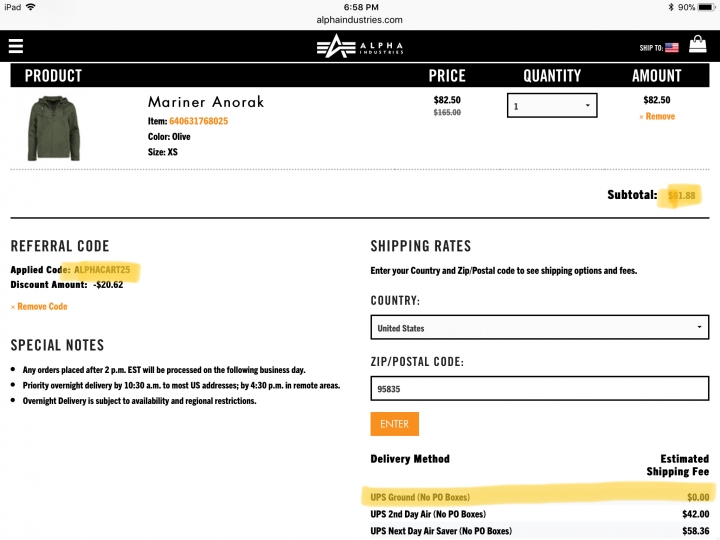Select UPS Ground delivery method

tap(540, 497)
